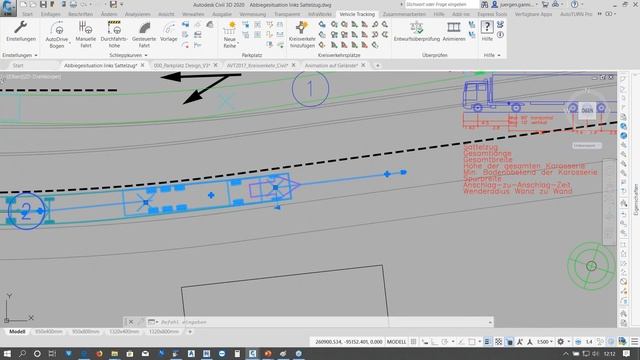Viewport: 640px width, 360px height.
Task: Toggle annotation visibility icon in status bar
Action: tap(520, 342)
